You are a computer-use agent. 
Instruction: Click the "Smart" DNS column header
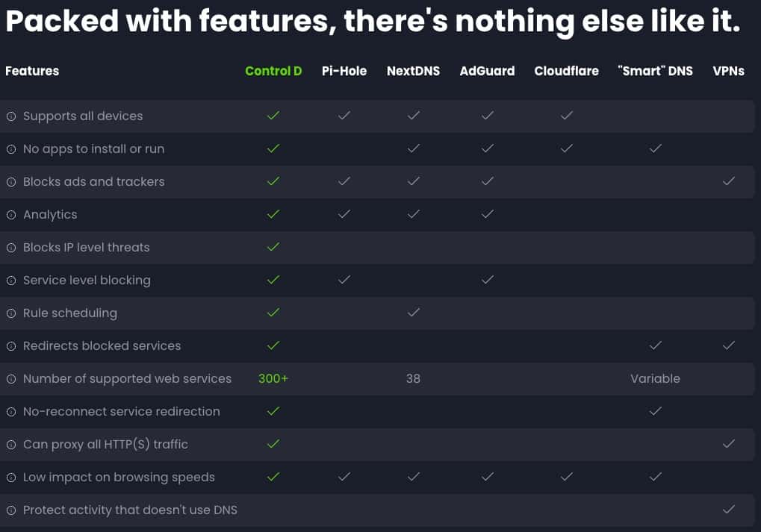click(x=655, y=71)
